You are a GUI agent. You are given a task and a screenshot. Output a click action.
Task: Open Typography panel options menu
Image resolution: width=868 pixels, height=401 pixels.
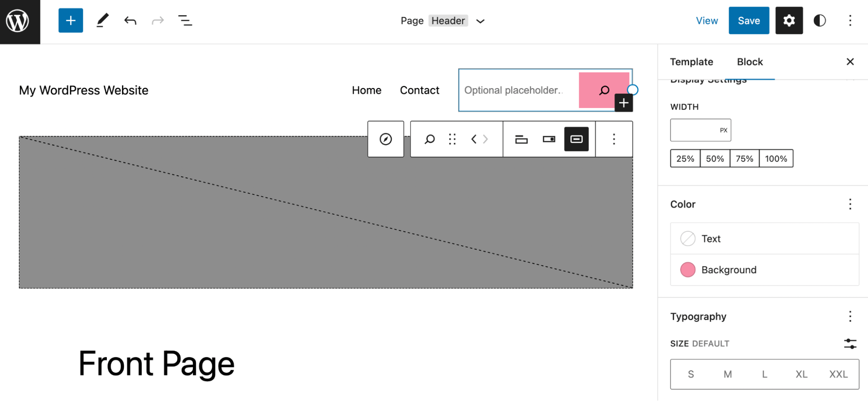click(850, 316)
